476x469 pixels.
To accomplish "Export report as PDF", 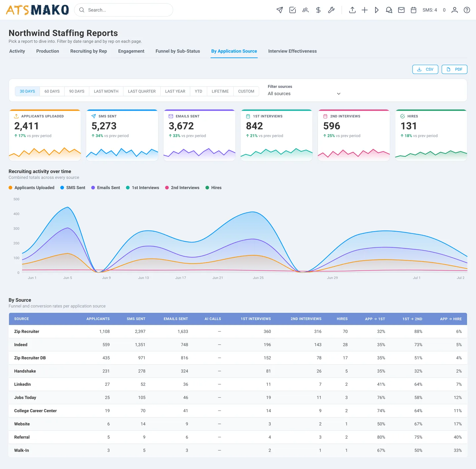I will click(455, 69).
